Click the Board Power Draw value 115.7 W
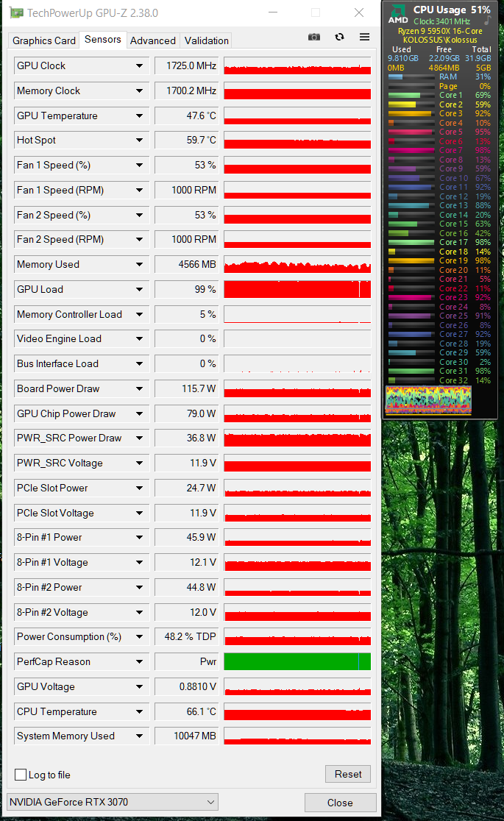Screen dimensions: 504x821 pyautogui.click(x=187, y=389)
